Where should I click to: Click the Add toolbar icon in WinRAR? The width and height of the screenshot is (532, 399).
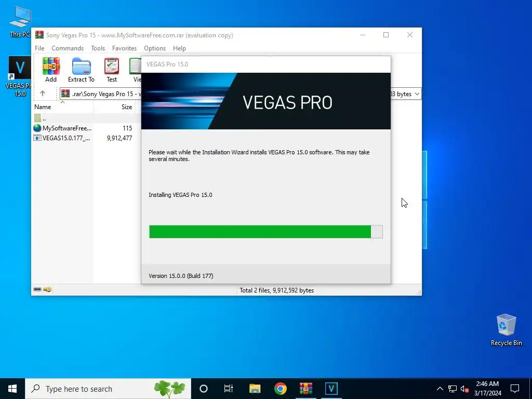51,70
